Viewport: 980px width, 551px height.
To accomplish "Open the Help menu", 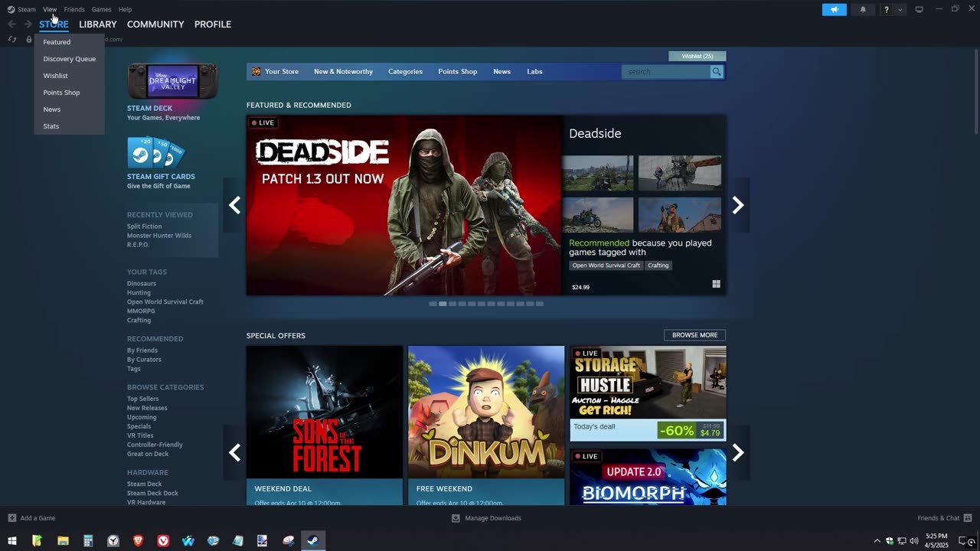I will (125, 9).
